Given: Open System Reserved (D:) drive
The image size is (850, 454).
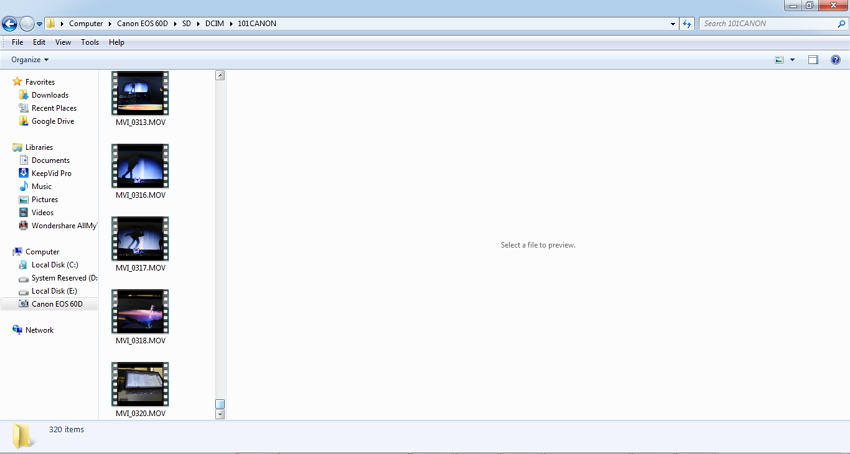Looking at the screenshot, I should pyautogui.click(x=64, y=278).
